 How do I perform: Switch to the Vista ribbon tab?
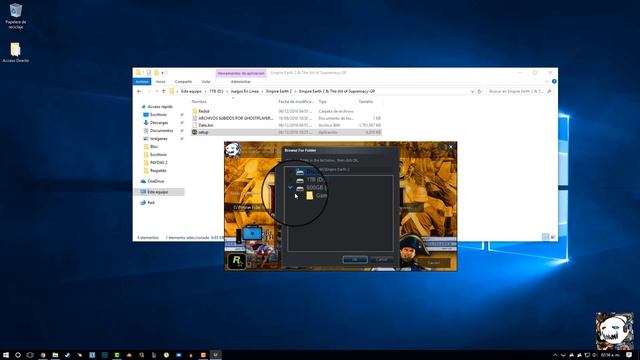pyautogui.click(x=206, y=82)
